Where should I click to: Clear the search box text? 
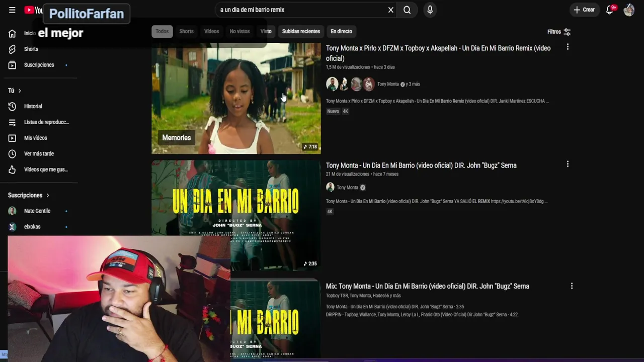390,10
